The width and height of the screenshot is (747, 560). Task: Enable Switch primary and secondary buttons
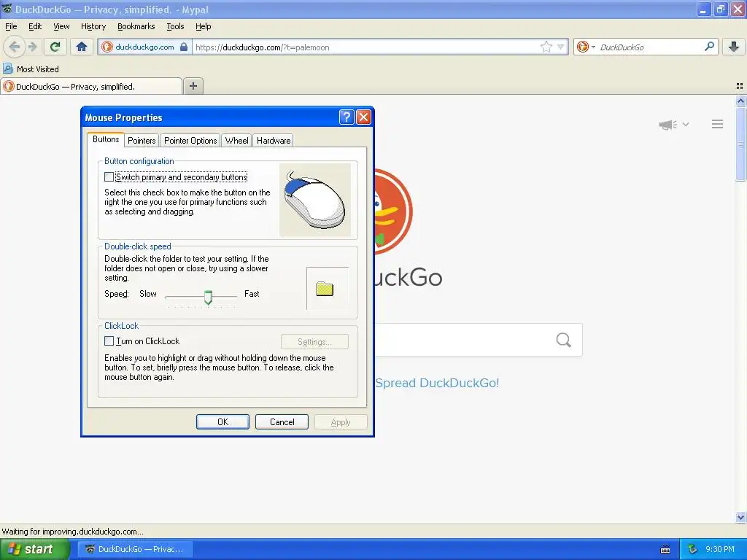coord(109,177)
